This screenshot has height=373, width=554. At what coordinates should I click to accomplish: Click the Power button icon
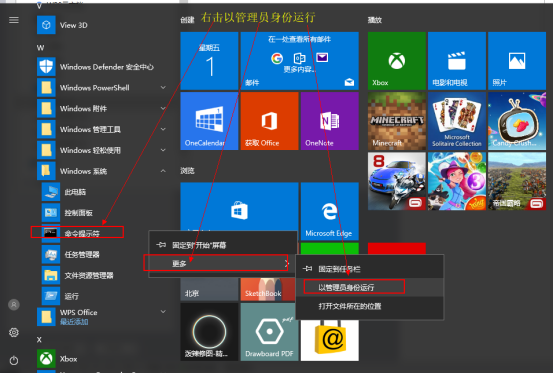pos(14,360)
